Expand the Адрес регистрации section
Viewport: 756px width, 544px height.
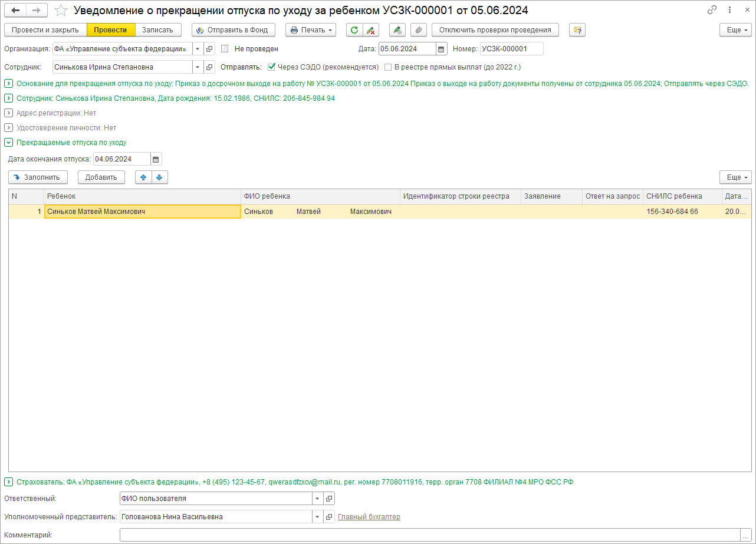coord(8,113)
